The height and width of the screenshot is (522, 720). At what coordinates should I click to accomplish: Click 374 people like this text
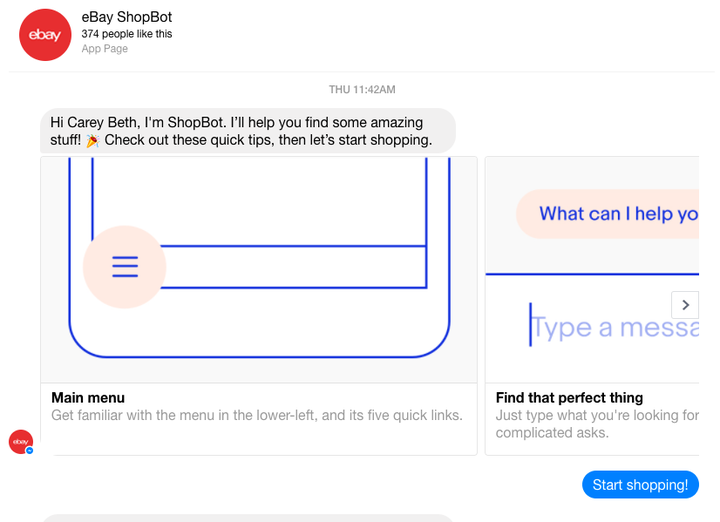[127, 34]
